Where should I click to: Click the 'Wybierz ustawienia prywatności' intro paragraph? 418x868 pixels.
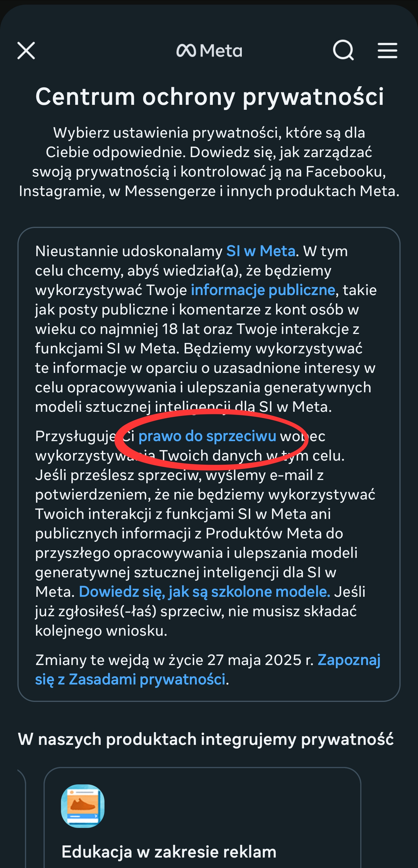[x=209, y=162]
